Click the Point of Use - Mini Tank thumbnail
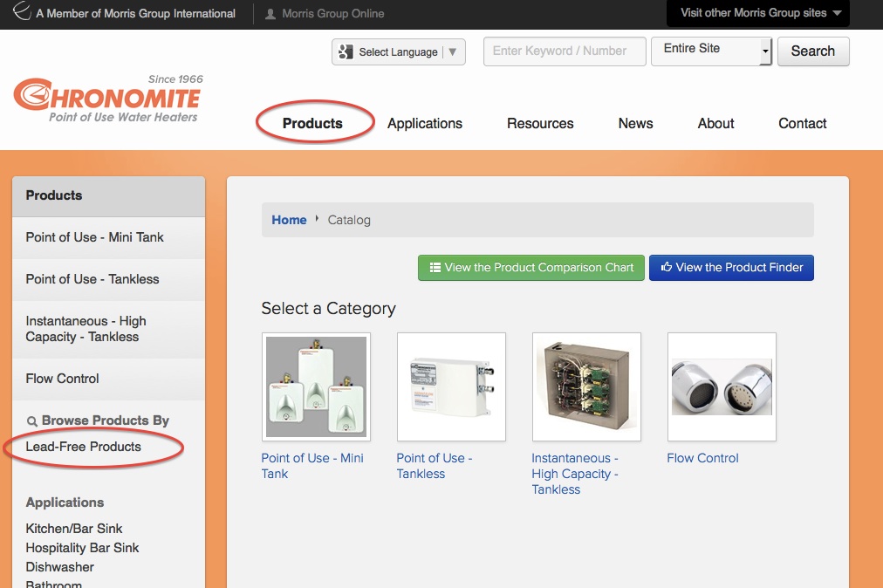The image size is (883, 588). coord(316,387)
